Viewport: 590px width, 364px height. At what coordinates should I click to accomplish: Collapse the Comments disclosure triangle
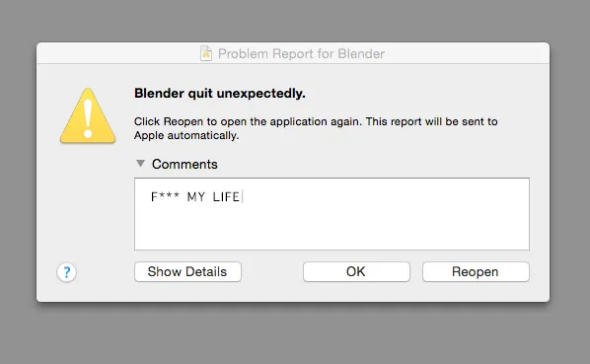140,164
